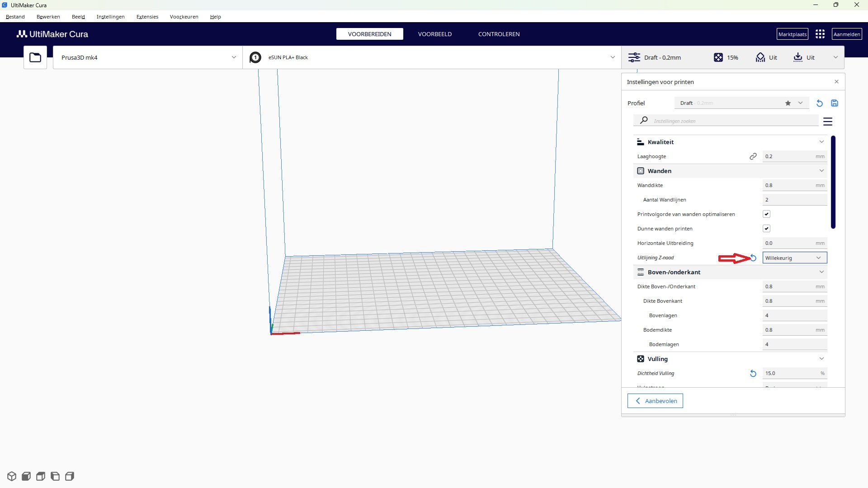Screen dimensions: 868x488
Task: Click the Aanbevolen button
Action: [x=655, y=401]
